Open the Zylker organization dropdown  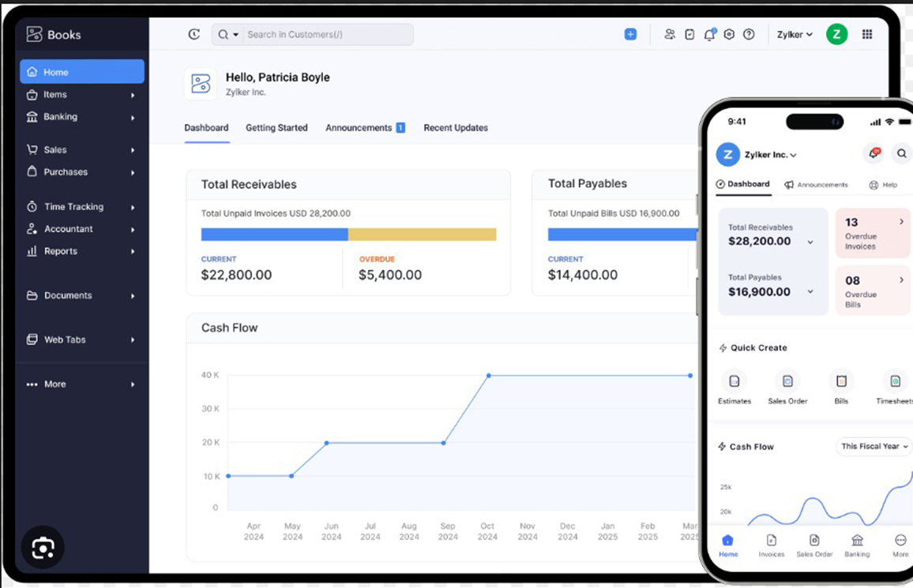(795, 35)
